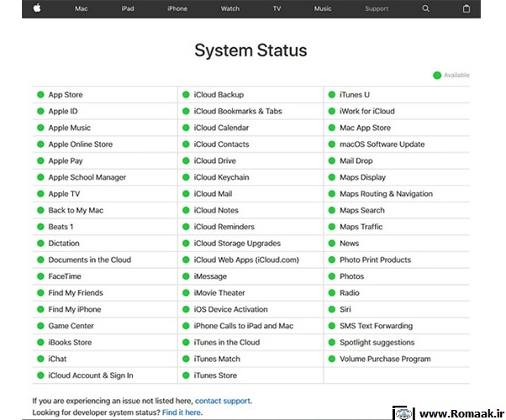This screenshot has width=506, height=420.
Task: Click the status dot beside Apple Pay
Action: 40,160
